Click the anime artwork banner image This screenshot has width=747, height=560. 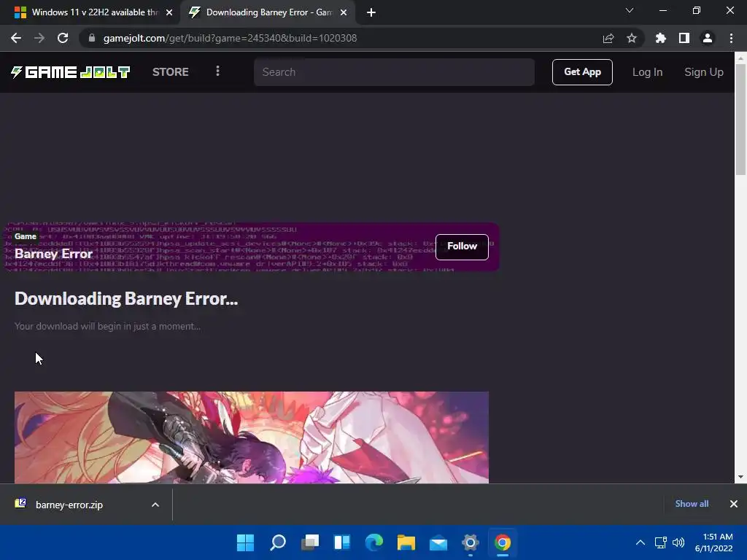coord(252,437)
